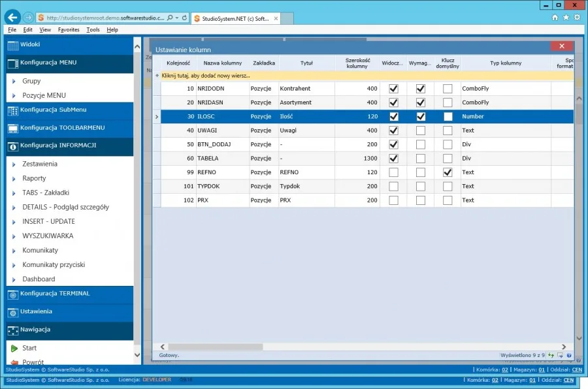Expand the Zestawienia item arrow
This screenshot has width=588, height=389.
pos(14,164)
